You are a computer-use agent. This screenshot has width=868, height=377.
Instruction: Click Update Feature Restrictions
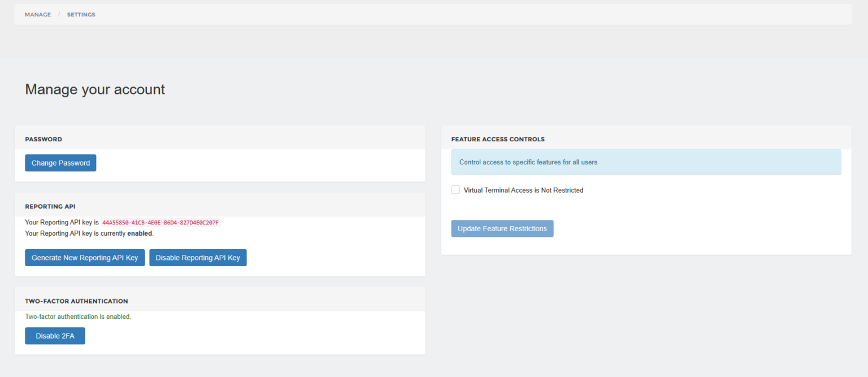502,228
